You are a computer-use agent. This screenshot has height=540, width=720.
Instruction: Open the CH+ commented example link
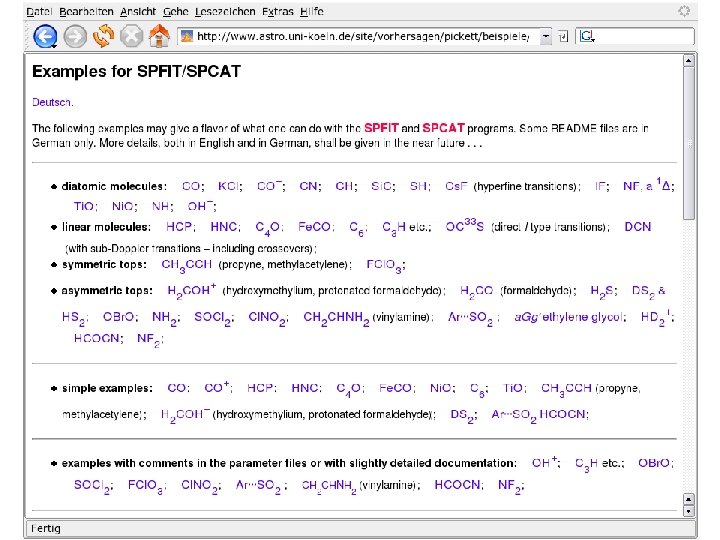click(544, 462)
